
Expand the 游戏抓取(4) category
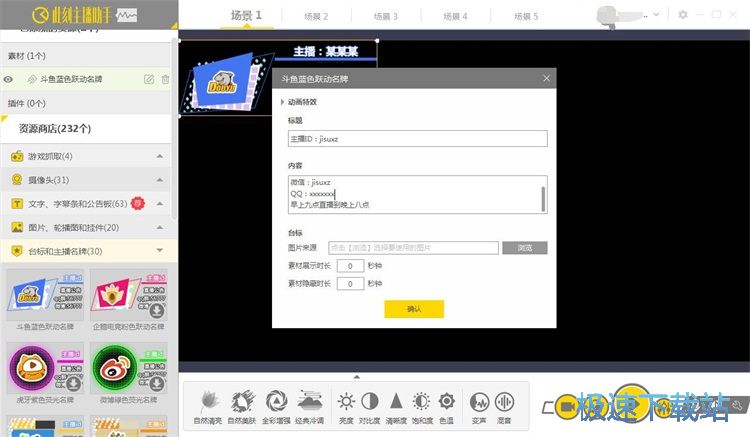(159, 156)
